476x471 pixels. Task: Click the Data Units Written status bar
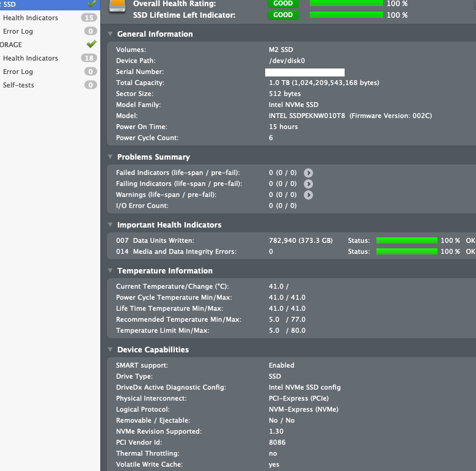point(407,240)
